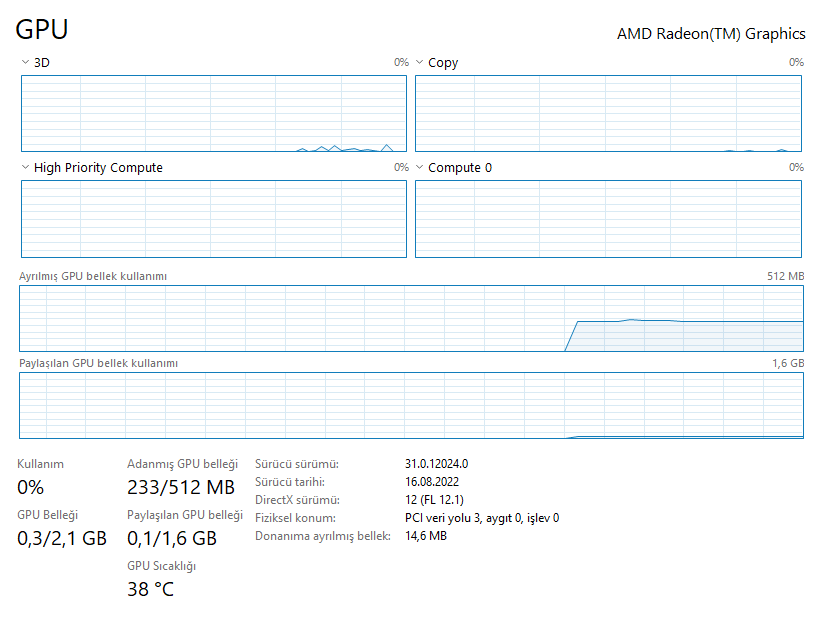This screenshot has height=619, width=814.
Task: Open the Copy engine dropdown chevron
Action: click(420, 62)
